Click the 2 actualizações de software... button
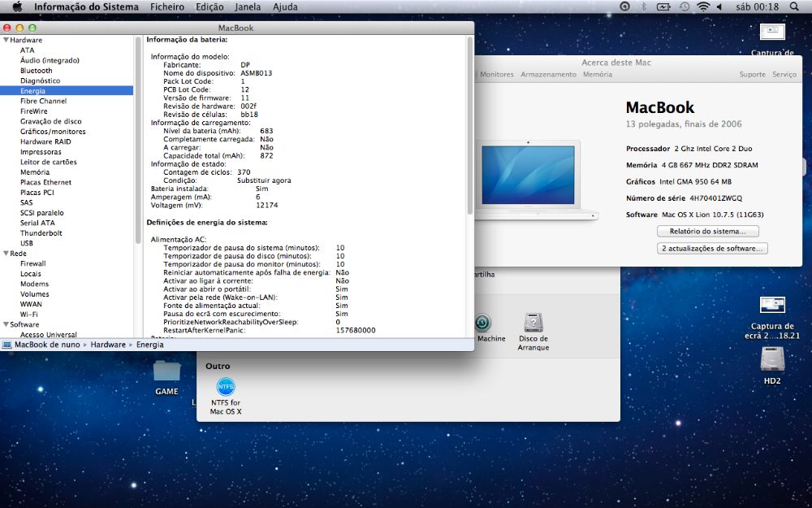Screen dimensions: 812x508 (712, 248)
